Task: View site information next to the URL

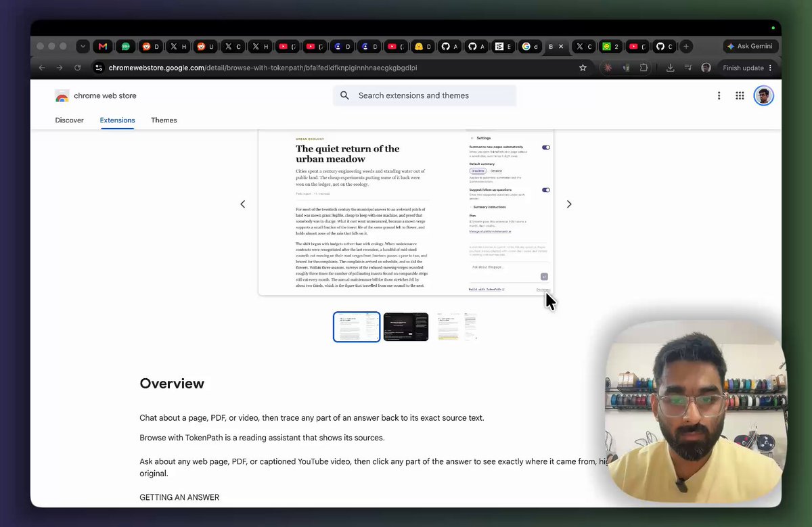Action: coord(98,68)
